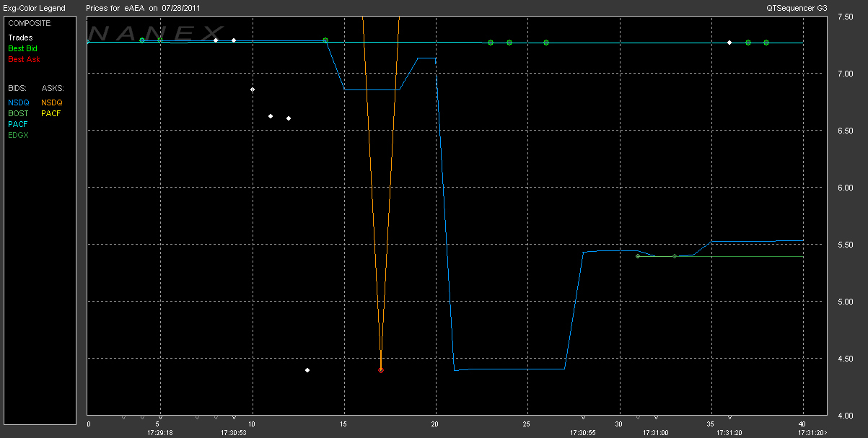868x438 pixels.
Task: Click the Best Bid legend entry
Action: 23,48
